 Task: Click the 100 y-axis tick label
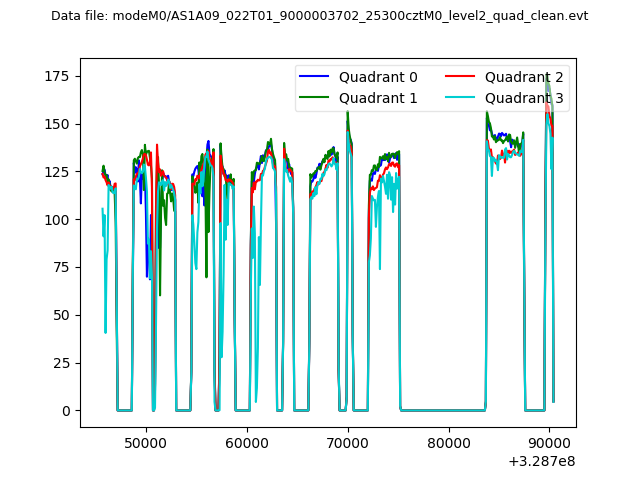(60, 220)
